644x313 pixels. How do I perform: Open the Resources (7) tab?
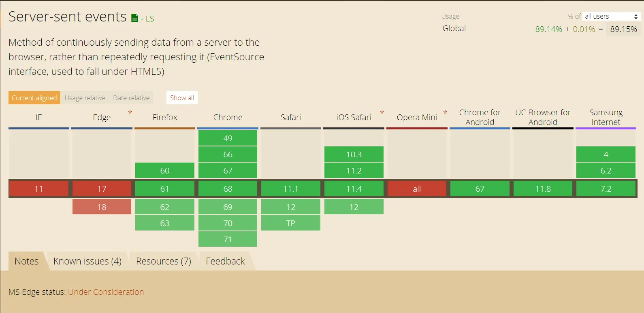[164, 261]
